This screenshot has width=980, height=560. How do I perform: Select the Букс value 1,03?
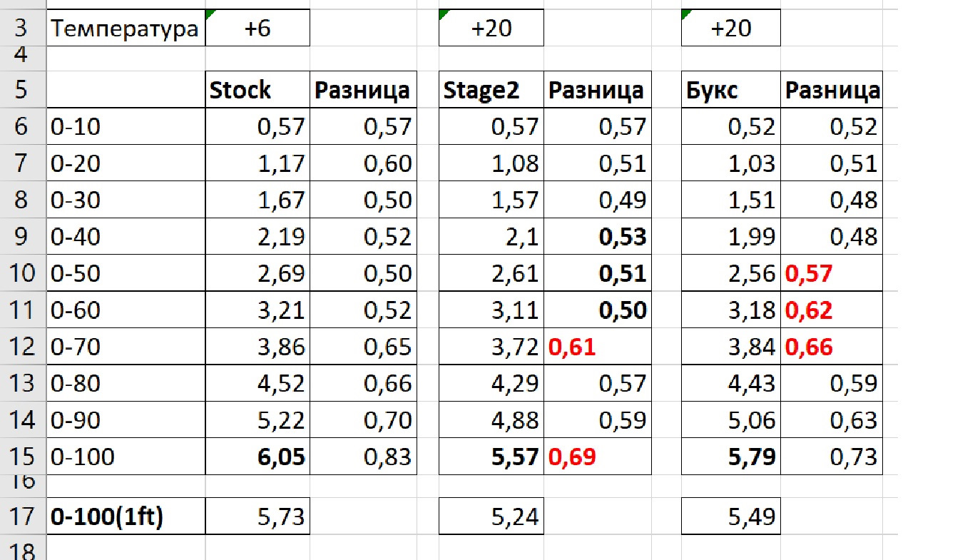[x=731, y=163]
